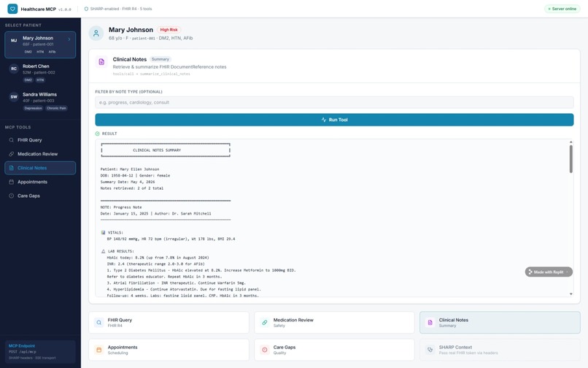Viewport: 588px width, 368px height.
Task: Click the Made with Replit badge
Action: (549, 272)
